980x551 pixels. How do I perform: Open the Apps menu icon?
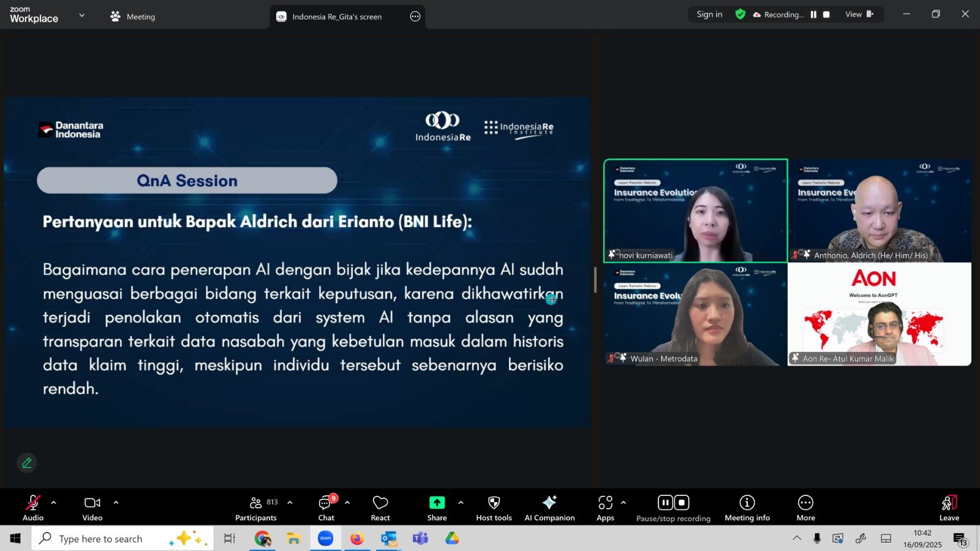[605, 508]
